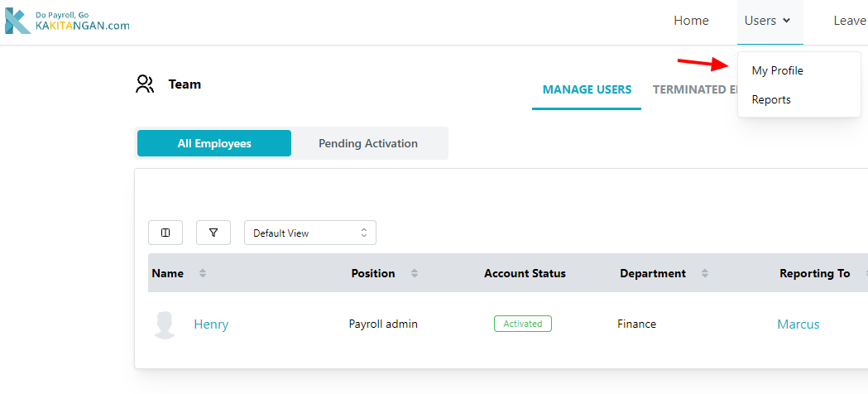Open the Terminated Employees tab
The height and width of the screenshot is (394, 868).
tap(695, 89)
